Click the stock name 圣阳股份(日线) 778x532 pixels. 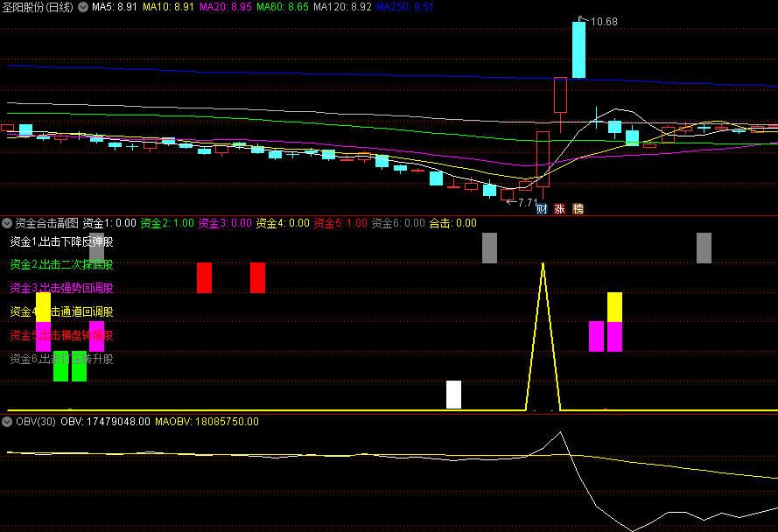tap(38, 7)
